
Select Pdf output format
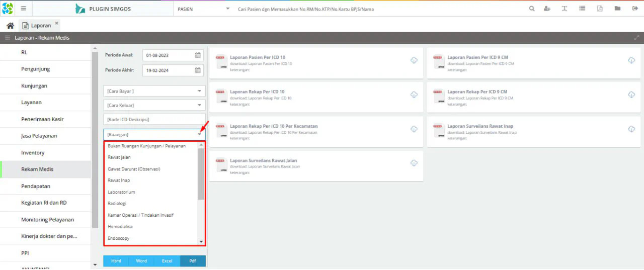coord(193,261)
